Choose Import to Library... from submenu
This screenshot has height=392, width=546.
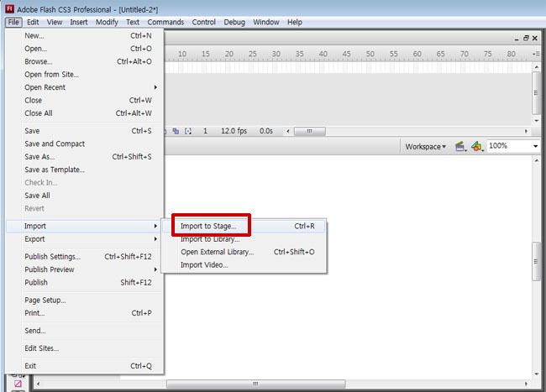pos(244,239)
